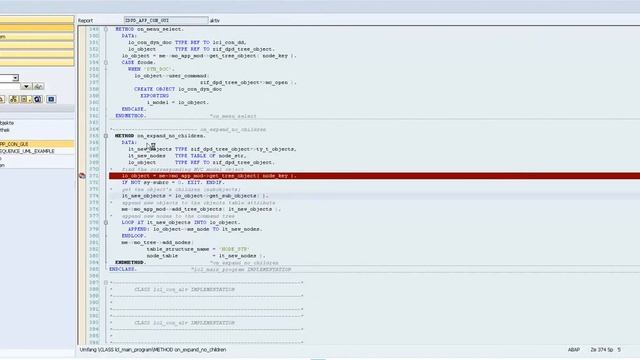This screenshot has width=640, height=360.
Task: Click the 'EXPORTING' keyword line
Action: click(155, 96)
